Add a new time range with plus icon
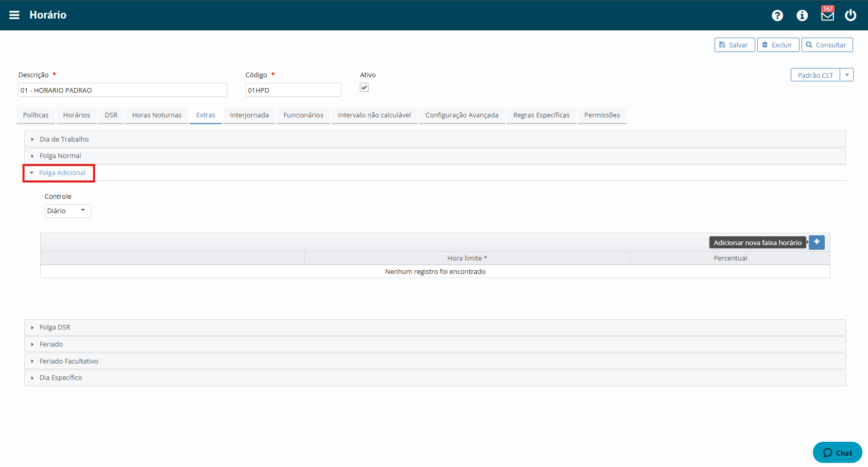The image size is (868, 467). [x=817, y=242]
